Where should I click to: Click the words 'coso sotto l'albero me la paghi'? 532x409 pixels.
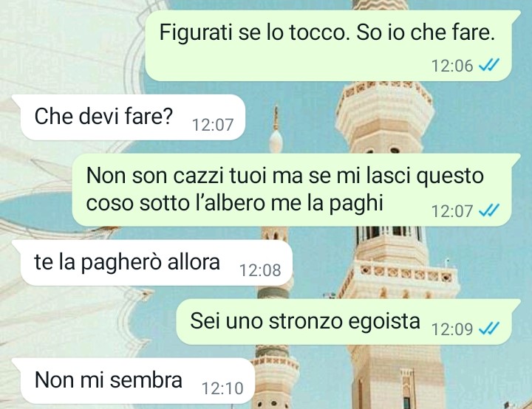point(234,204)
